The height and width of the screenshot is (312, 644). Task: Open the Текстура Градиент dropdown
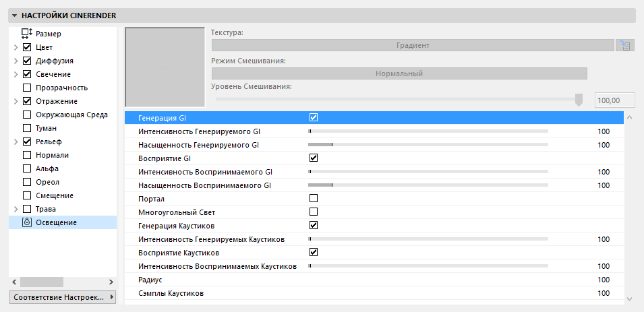click(x=413, y=45)
